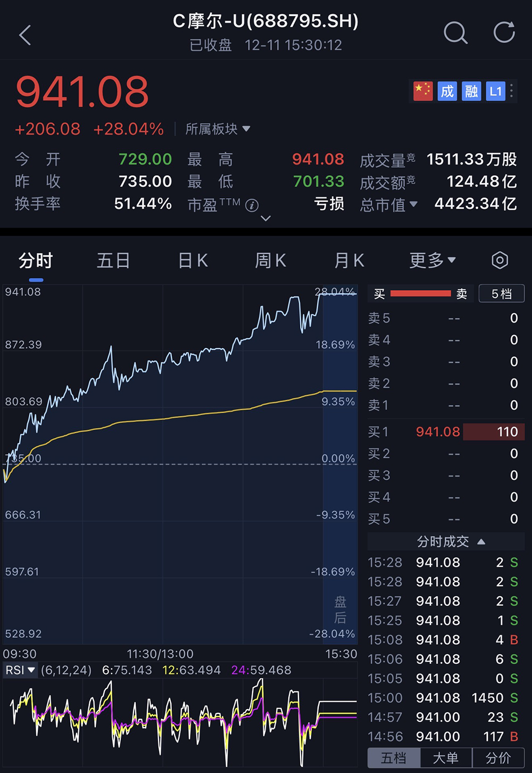This screenshot has height=773, width=532.
Task: Toggle the 成 badge next to the flag
Action: 447,91
